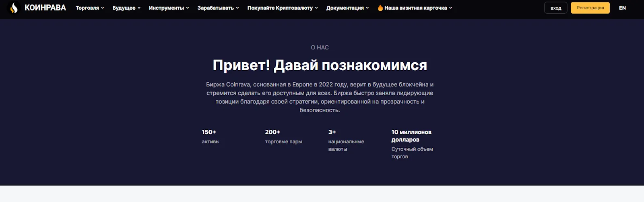
Task: Expand the chevron next to Наша визитная карточка
Action: [x=450, y=8]
